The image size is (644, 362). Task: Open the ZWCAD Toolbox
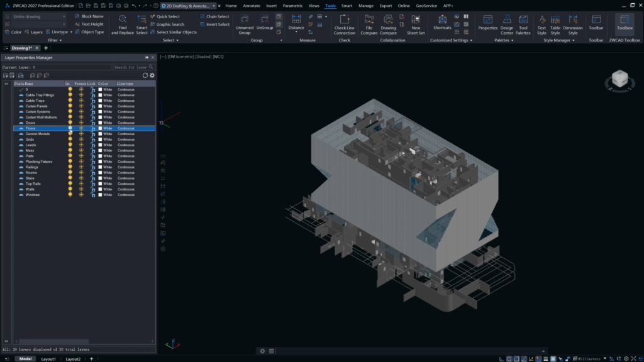click(x=625, y=23)
